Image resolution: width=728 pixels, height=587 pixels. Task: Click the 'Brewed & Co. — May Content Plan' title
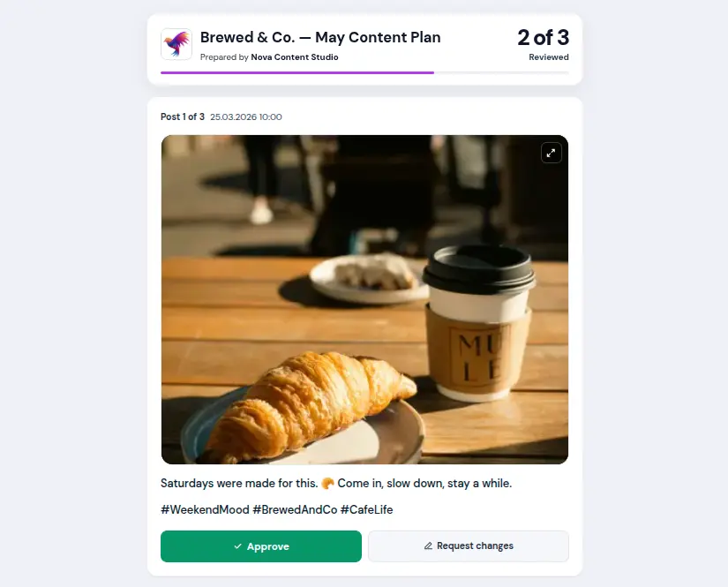click(321, 38)
